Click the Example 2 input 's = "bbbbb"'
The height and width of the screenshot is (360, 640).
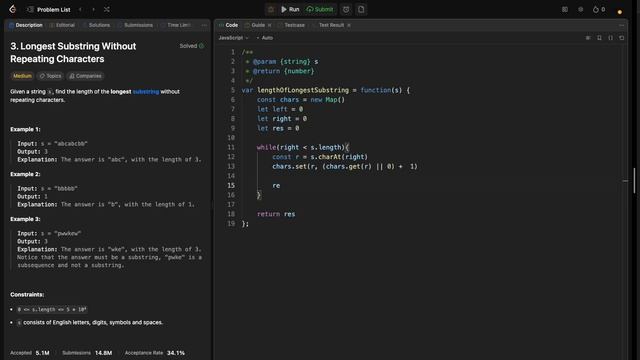[59, 189]
